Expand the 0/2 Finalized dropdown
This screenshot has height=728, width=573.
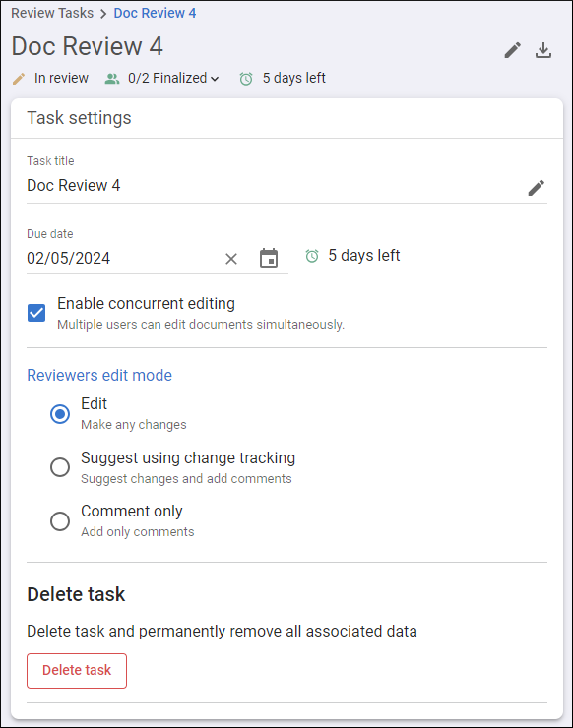[x=173, y=78]
